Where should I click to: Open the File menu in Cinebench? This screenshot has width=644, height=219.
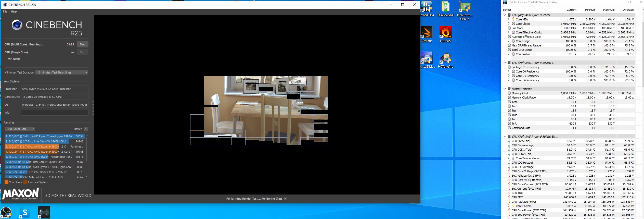coord(5,11)
